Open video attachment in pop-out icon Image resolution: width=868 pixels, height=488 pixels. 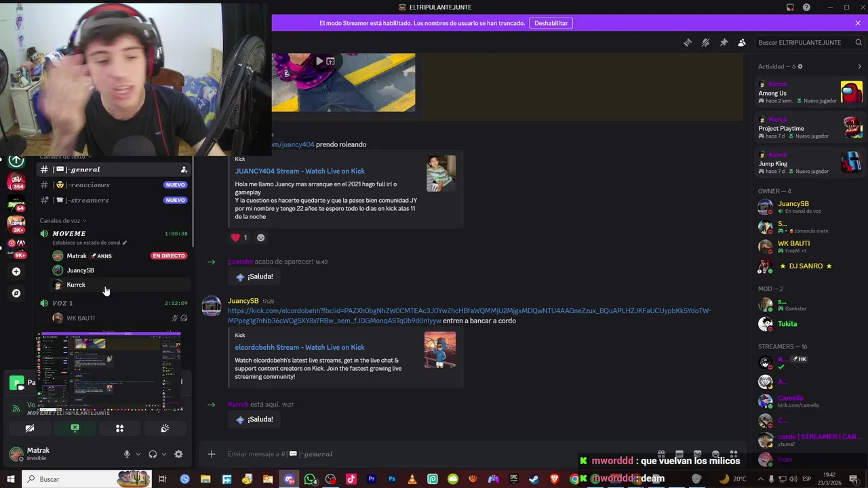(x=330, y=61)
